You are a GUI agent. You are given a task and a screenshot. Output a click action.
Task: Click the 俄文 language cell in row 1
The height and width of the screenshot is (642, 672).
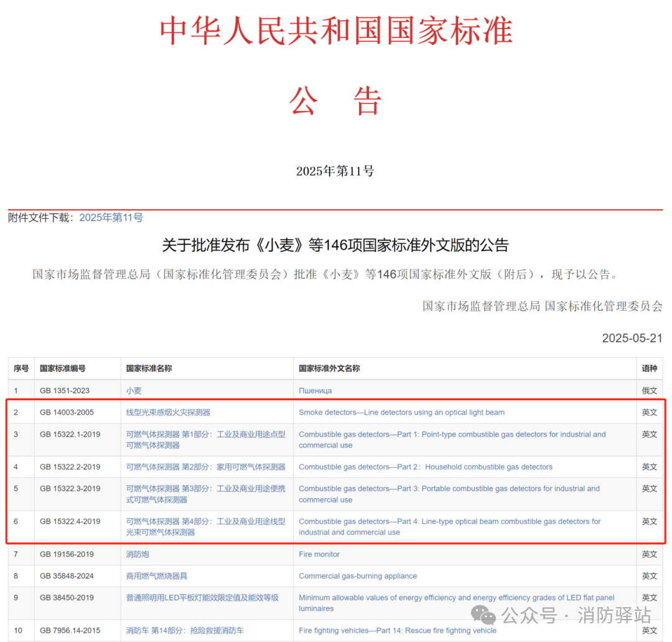click(649, 390)
